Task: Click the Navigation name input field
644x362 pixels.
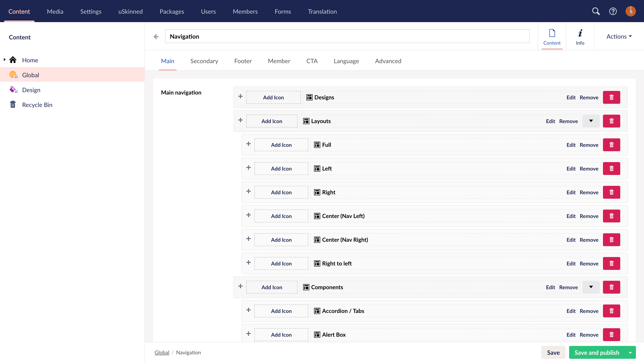Action: point(347,36)
